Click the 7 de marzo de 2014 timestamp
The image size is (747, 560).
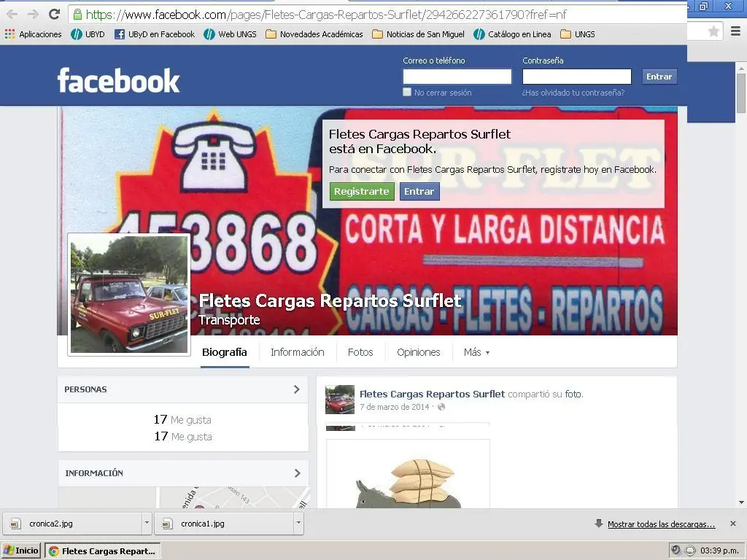[394, 407]
